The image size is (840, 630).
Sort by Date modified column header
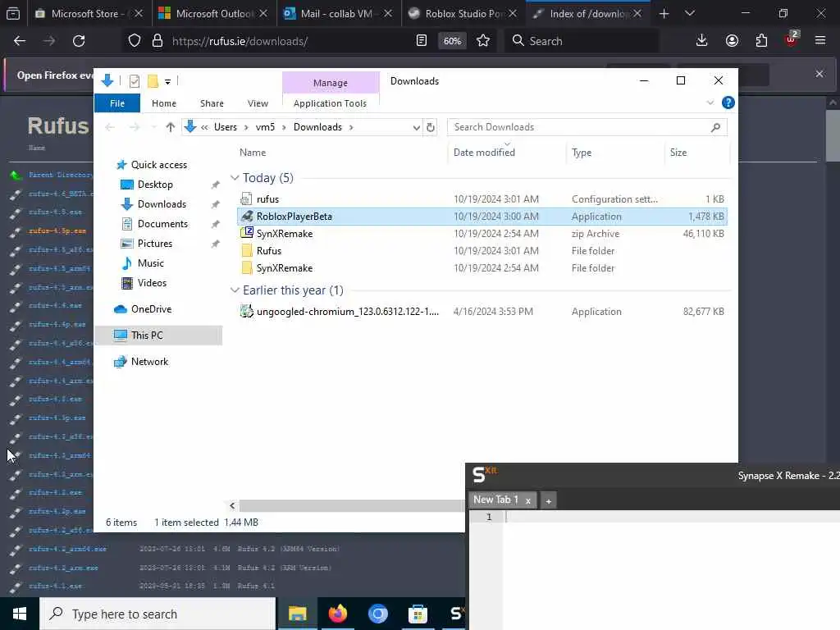click(x=484, y=153)
